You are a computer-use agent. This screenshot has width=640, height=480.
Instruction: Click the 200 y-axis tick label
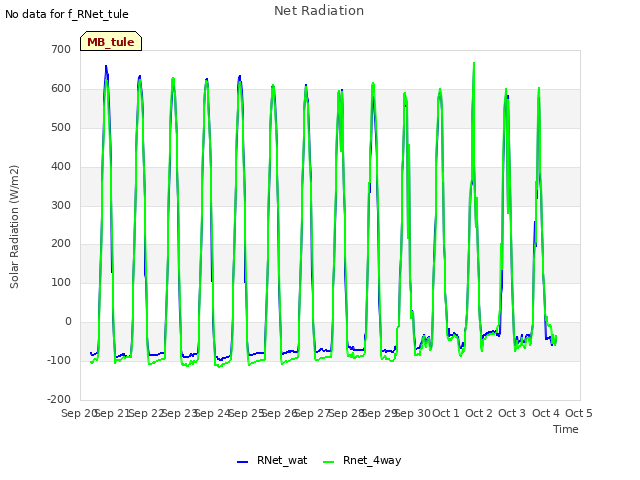pos(61,244)
